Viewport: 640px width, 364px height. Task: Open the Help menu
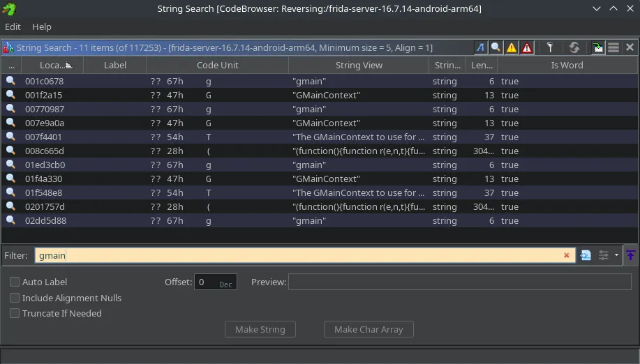[x=42, y=26]
